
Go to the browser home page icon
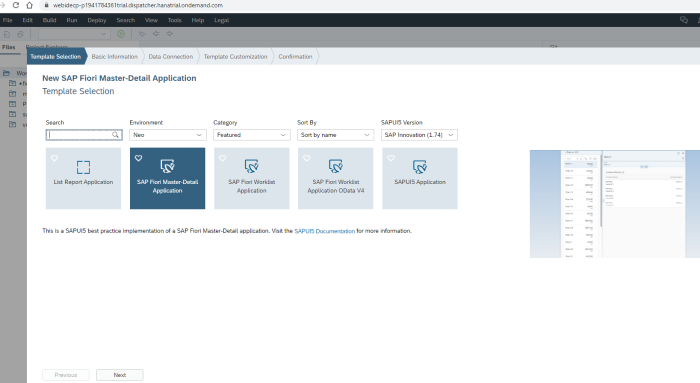(x=29, y=5)
